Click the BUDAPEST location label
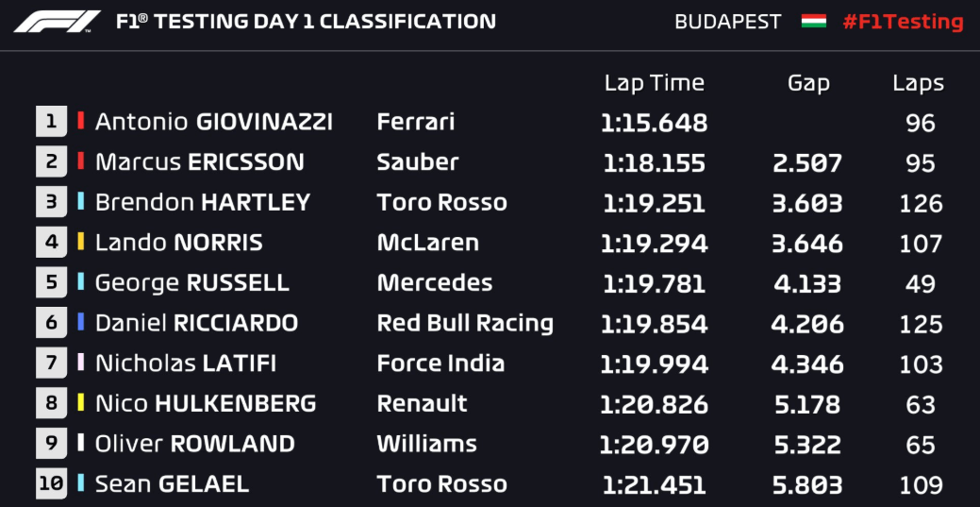The height and width of the screenshot is (507, 980). pyautogui.click(x=728, y=22)
